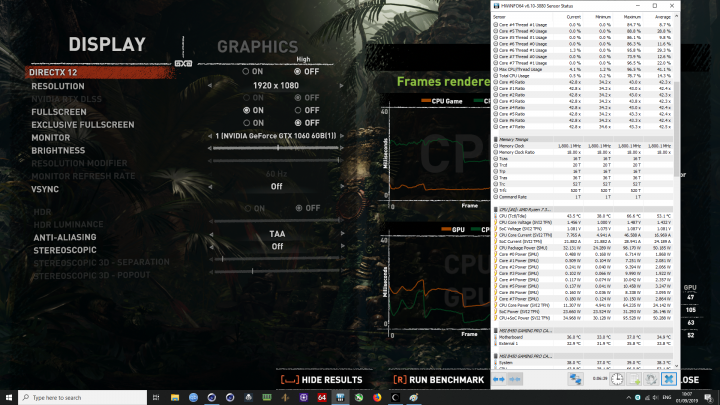The width and height of the screenshot is (720, 405).
Task: Click the HWiNFO clock reset timer icon
Action: pos(617,379)
